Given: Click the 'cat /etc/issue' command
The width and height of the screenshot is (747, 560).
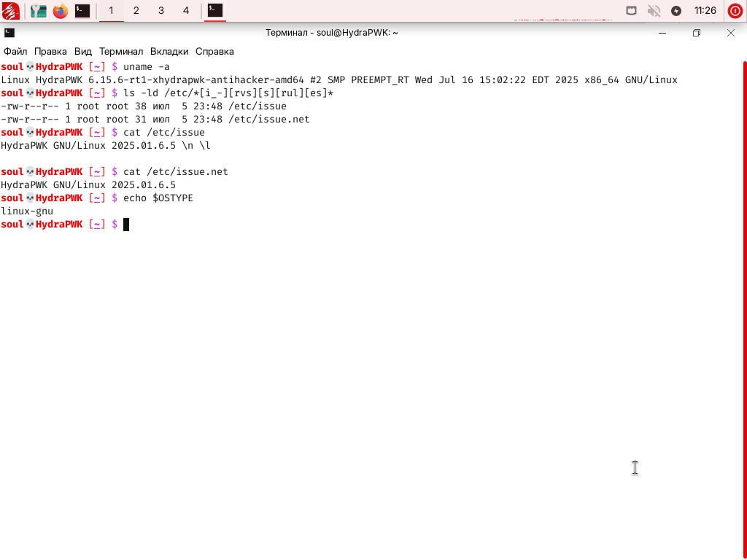Looking at the screenshot, I should pos(164,133).
